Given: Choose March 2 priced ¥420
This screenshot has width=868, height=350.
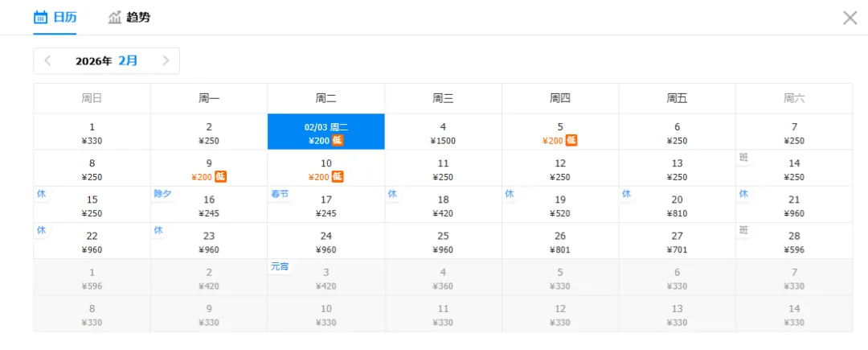Looking at the screenshot, I should [209, 278].
